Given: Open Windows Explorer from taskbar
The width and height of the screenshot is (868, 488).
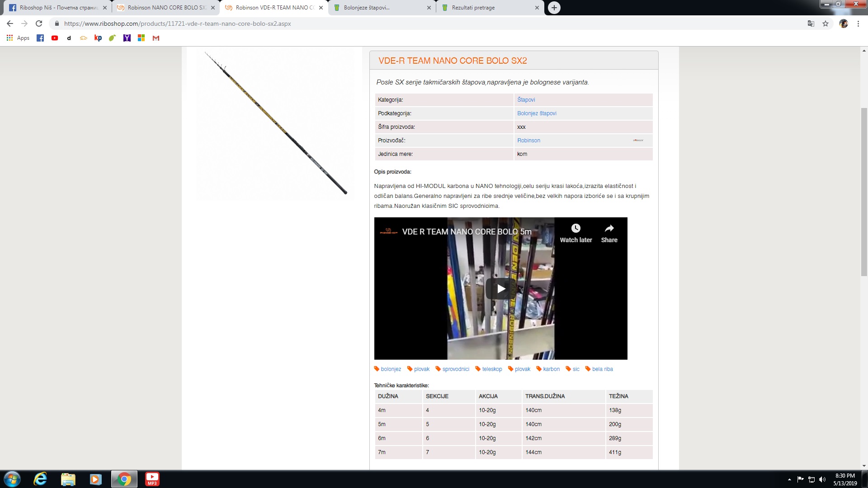Looking at the screenshot, I should click(68, 479).
